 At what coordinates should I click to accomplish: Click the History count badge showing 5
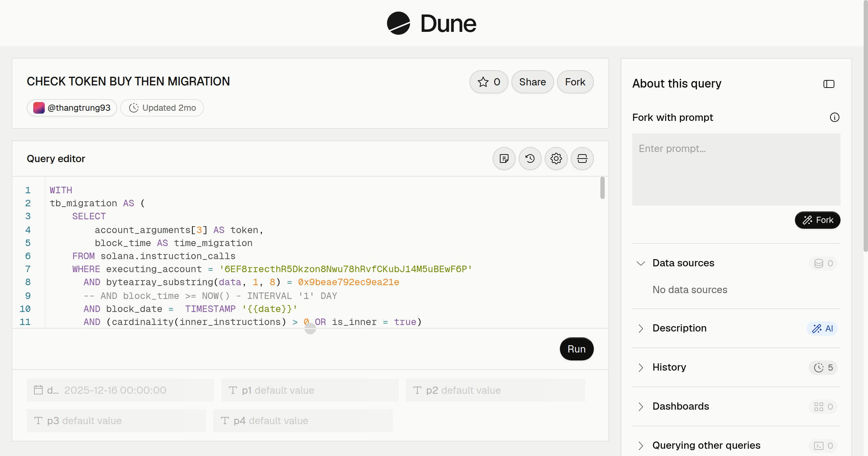(x=823, y=368)
